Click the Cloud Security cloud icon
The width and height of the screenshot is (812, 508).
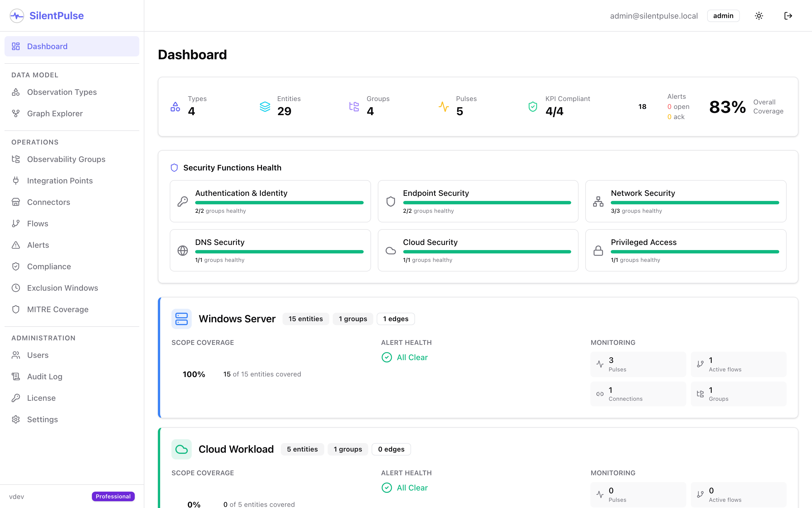[390, 251]
